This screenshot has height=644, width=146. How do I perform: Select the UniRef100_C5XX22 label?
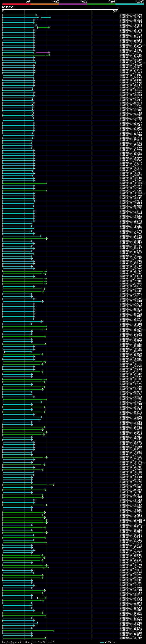coord(131,53)
